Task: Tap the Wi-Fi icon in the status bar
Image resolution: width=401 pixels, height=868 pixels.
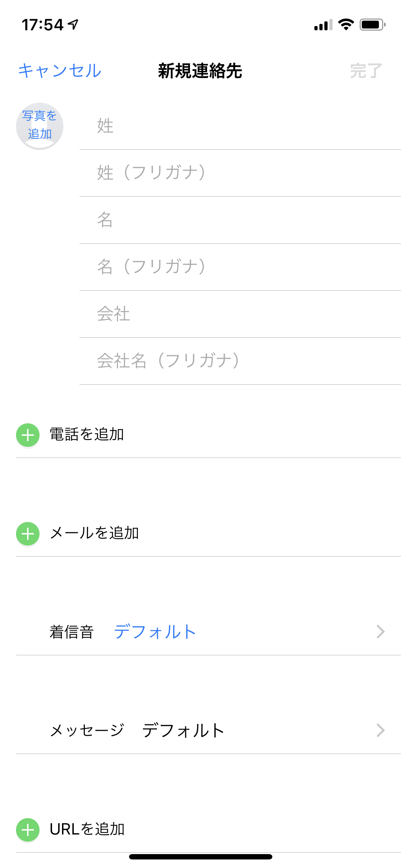Action: [x=344, y=24]
